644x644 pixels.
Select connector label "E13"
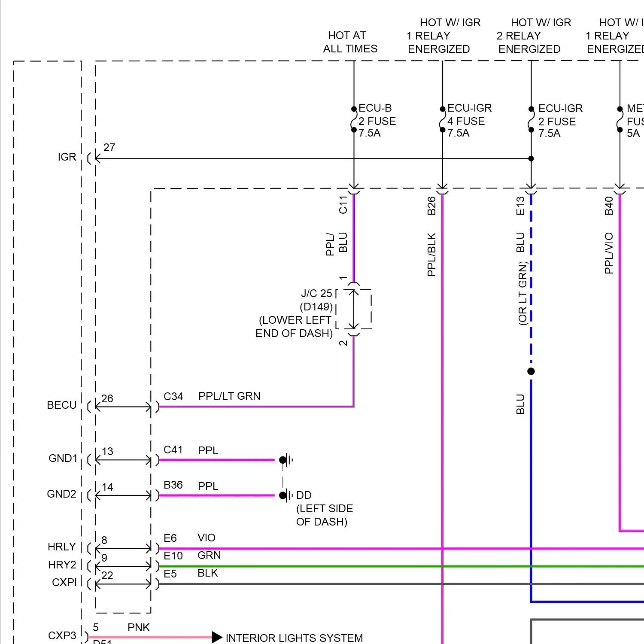520,206
